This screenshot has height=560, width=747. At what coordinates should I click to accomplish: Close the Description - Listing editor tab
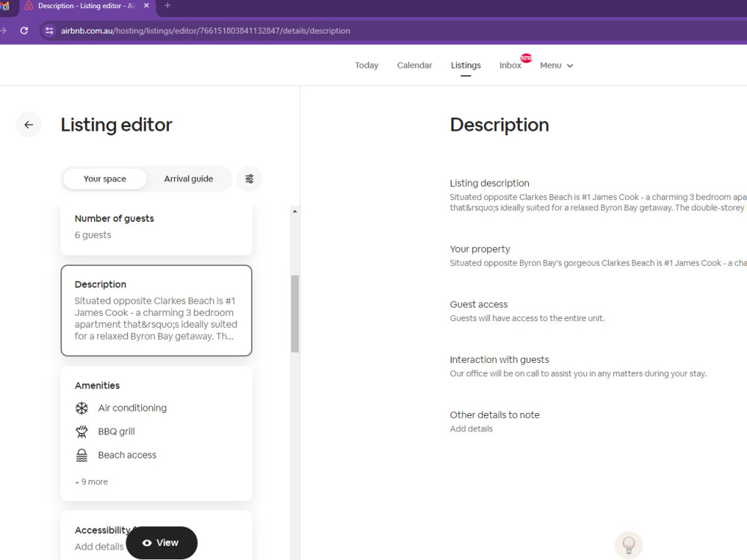point(146,6)
